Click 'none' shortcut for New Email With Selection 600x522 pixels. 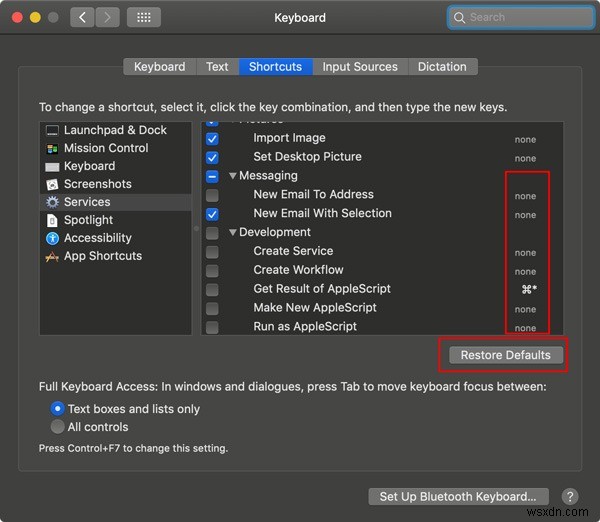pyautogui.click(x=525, y=215)
